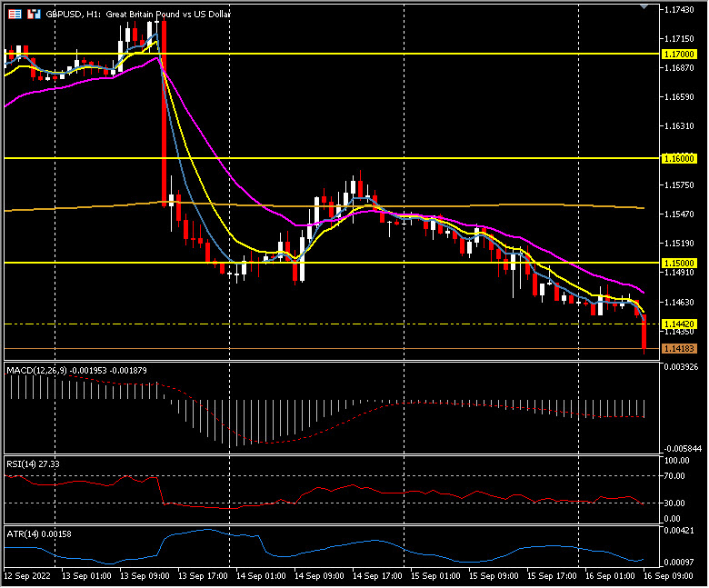Click the 12 Sep 2022 date label
Screen dimensions: 709x588
[27, 576]
